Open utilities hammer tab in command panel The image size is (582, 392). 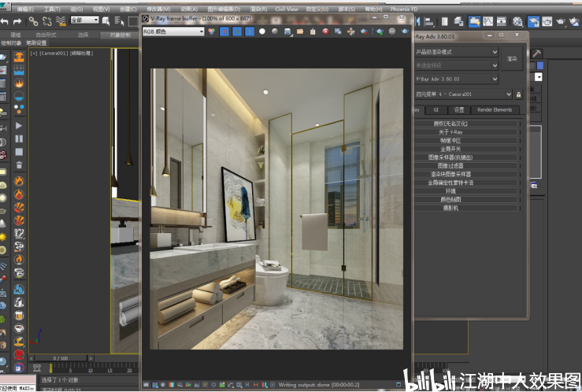[x=536, y=54]
